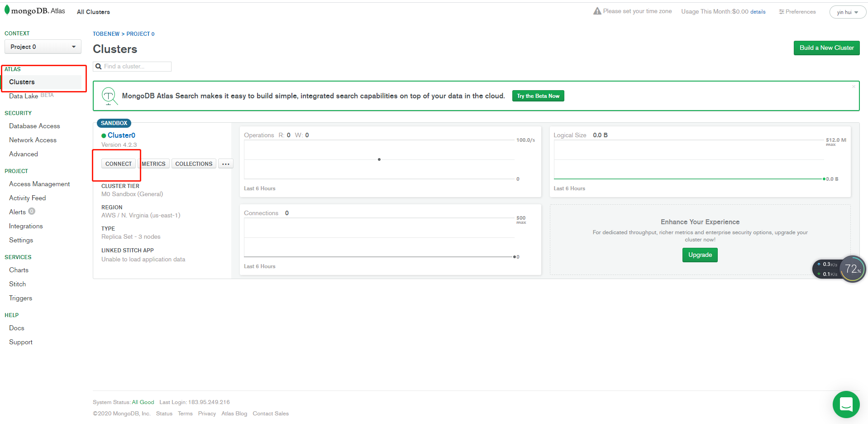The height and width of the screenshot is (424, 868).
Task: Click the Cluster0 name link
Action: pos(121,135)
